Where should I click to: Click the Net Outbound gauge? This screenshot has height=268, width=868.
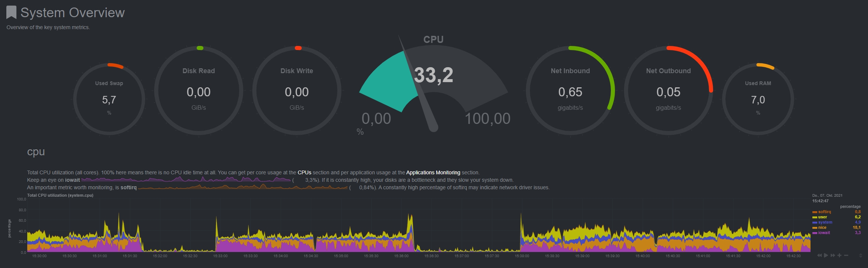tap(668, 90)
